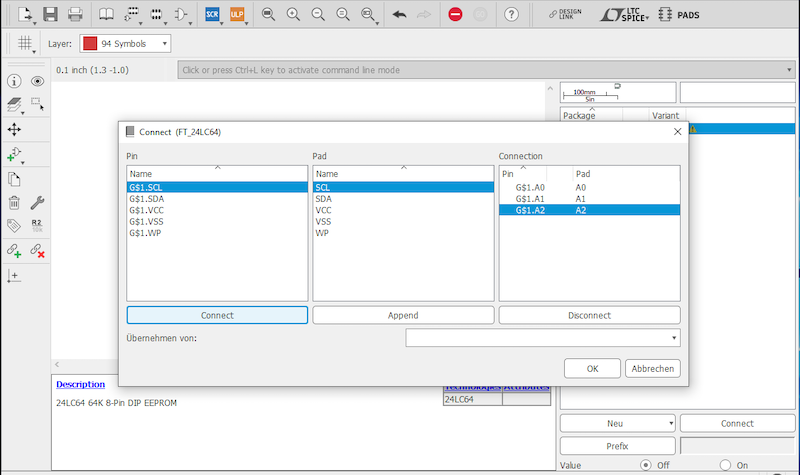This screenshot has height=475, width=800.
Task: Expand the command line history dropdown
Action: tap(789, 70)
